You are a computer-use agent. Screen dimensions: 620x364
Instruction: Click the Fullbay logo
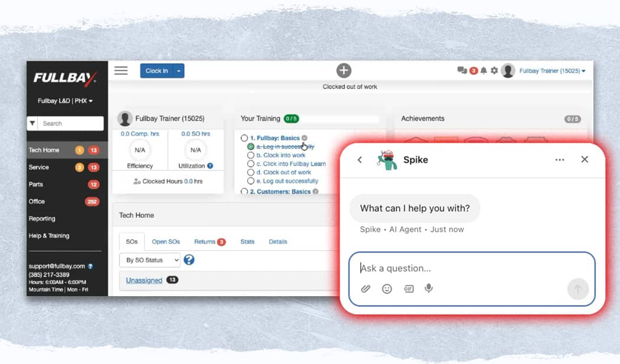[x=64, y=78]
